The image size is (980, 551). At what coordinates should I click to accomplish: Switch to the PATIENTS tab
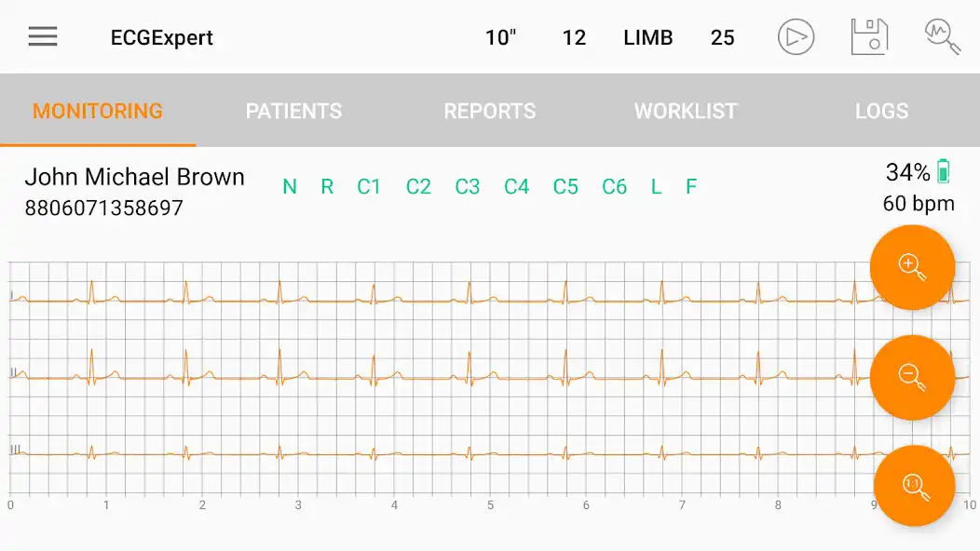[x=293, y=111]
